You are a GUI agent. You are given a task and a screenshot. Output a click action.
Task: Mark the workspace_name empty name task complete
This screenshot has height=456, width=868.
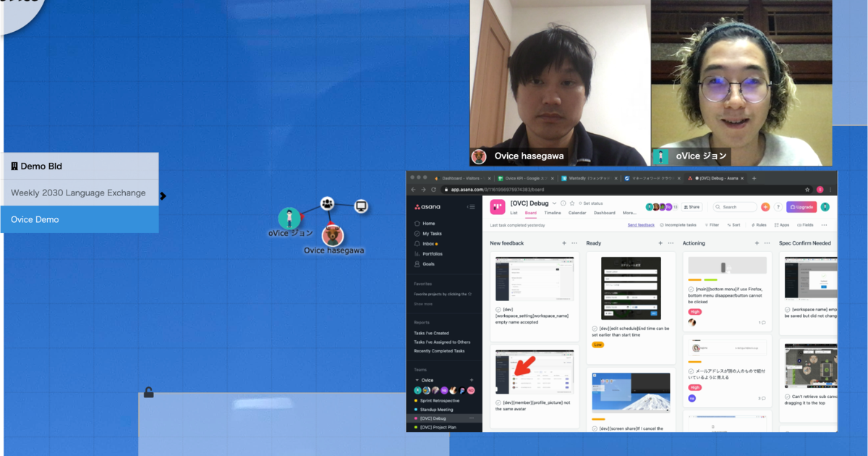(x=498, y=310)
